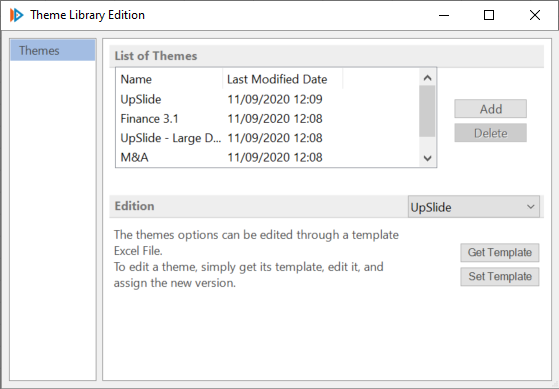
Task: Select the Themes sidebar item
Action: [x=53, y=50]
